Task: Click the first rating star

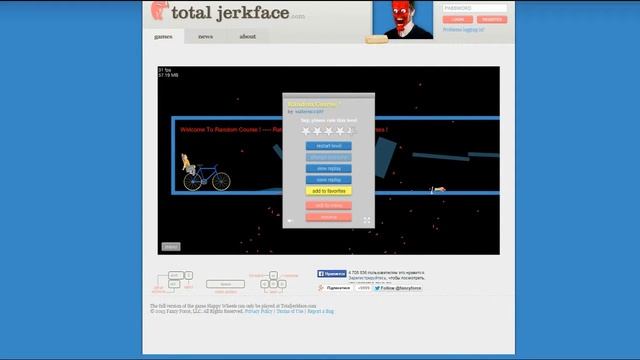Action: (305, 131)
